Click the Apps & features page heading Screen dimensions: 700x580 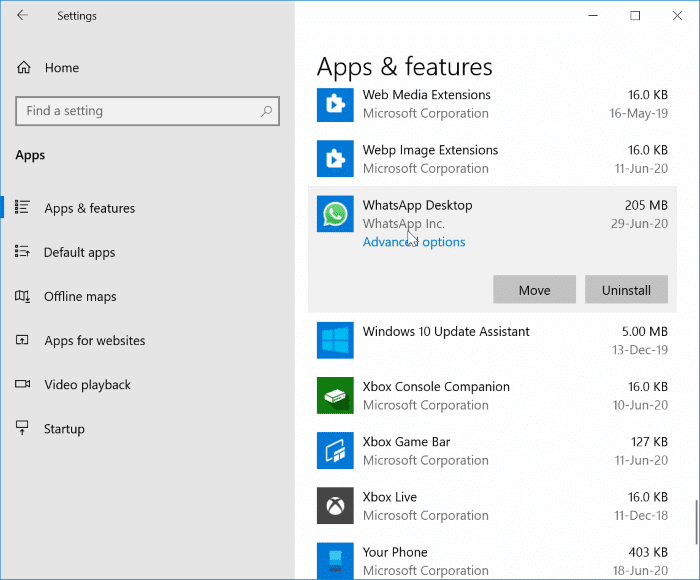coord(404,67)
